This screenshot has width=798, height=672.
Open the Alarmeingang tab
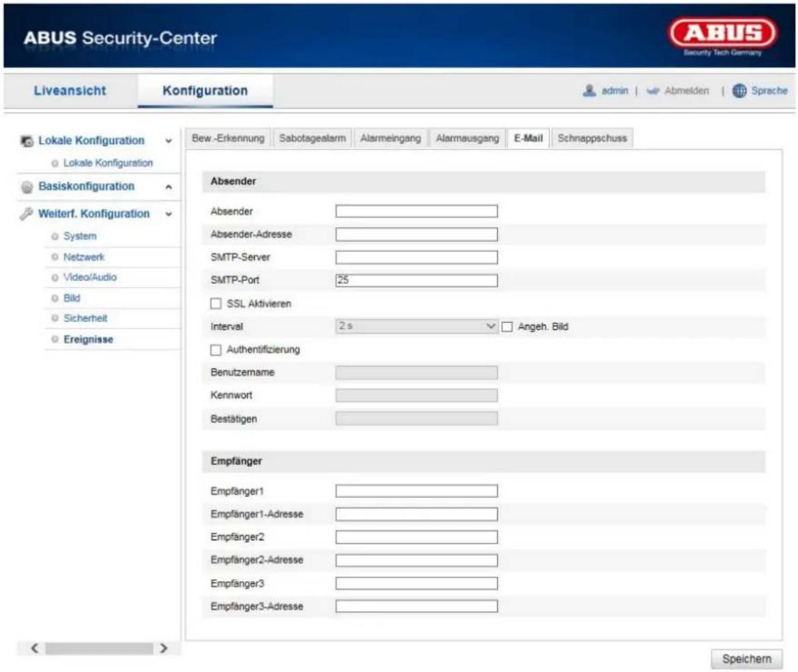tap(390, 138)
